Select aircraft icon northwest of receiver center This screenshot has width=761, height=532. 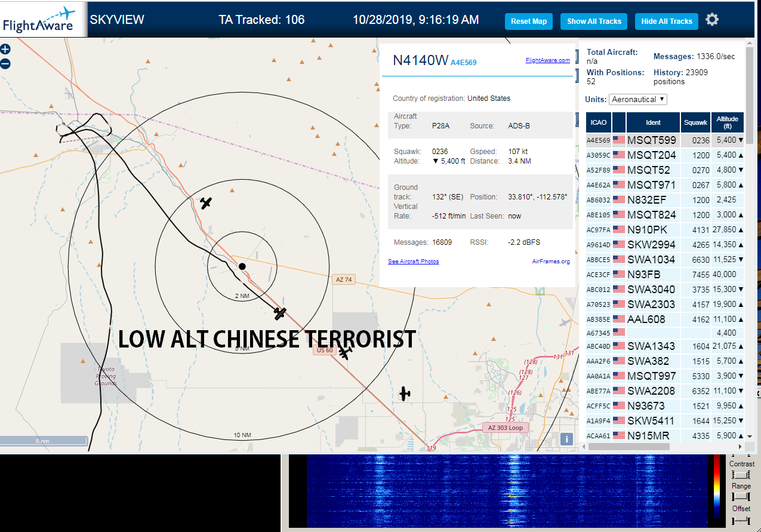(206, 203)
